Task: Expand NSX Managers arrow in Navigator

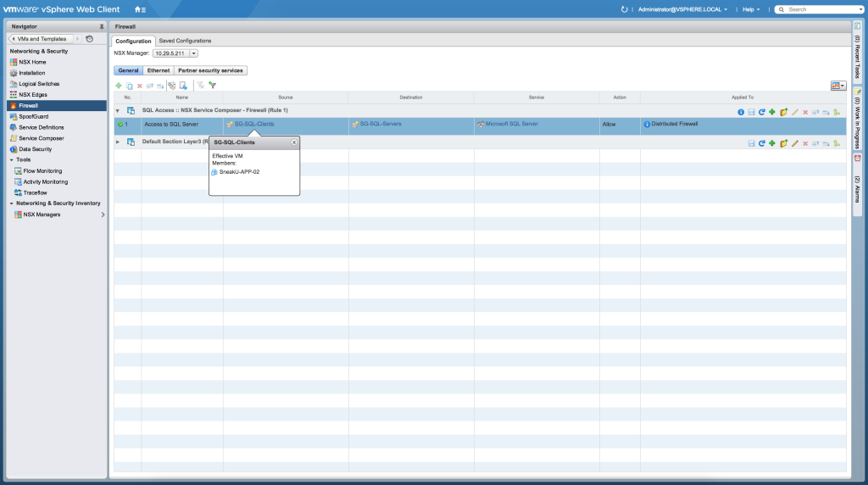Action: pos(103,215)
